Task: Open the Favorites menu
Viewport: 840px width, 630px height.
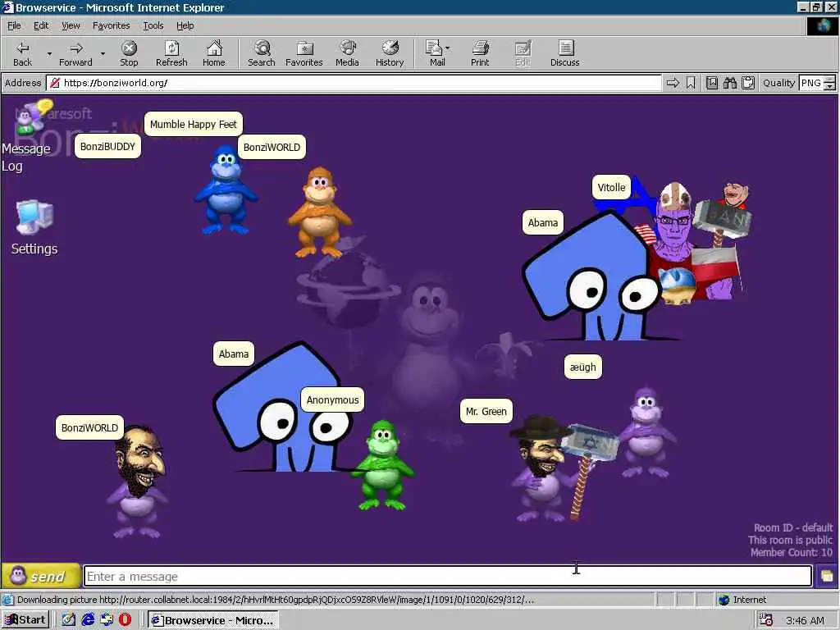Action: tap(111, 25)
